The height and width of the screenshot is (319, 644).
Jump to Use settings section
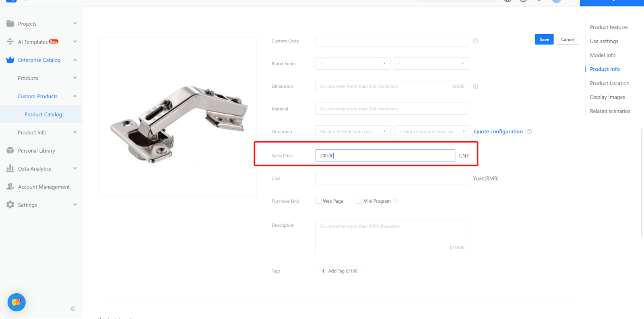coord(604,41)
